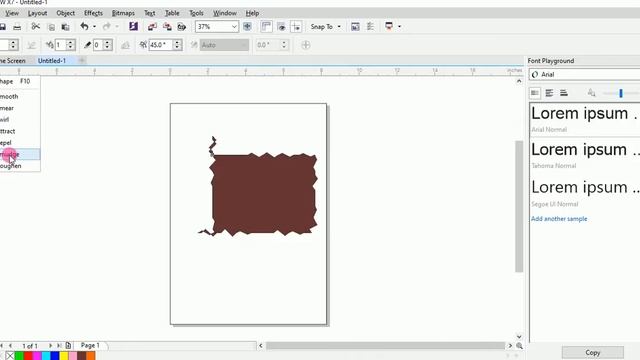Click the Import icon
Image resolution: width=640 pixels, height=360 pixels.
pyautogui.click(x=152, y=27)
